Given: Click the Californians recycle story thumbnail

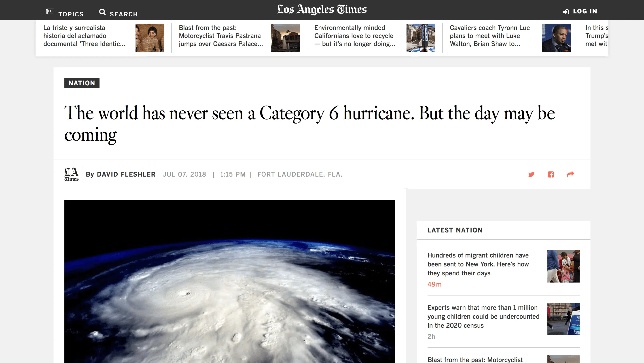Looking at the screenshot, I should tap(420, 38).
